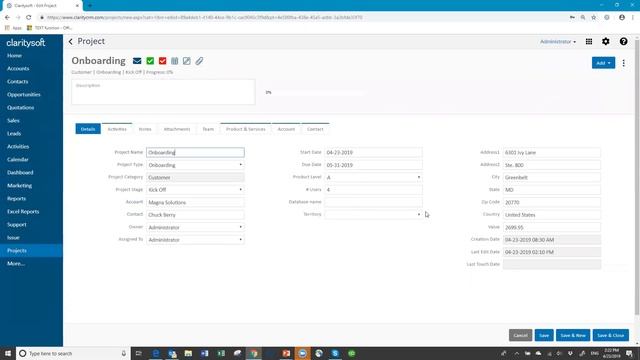
Task: Open the Territory dropdown
Action: [x=373, y=214]
